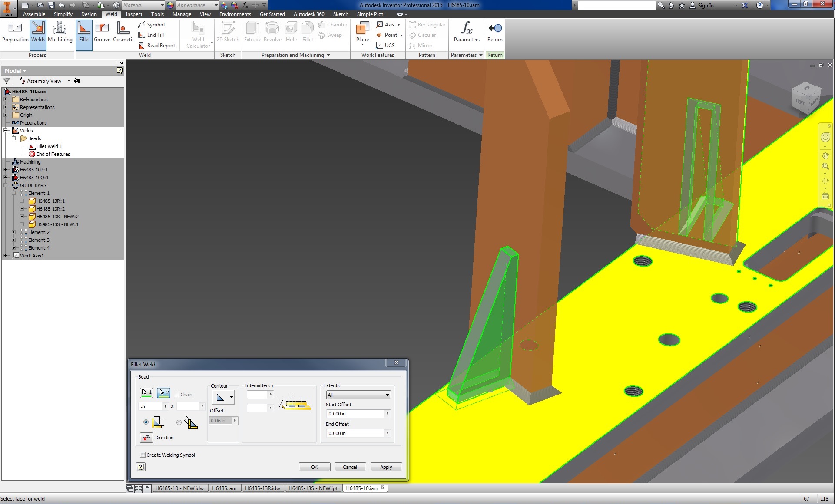Switch to the Sketch ribbon tab

click(x=341, y=14)
